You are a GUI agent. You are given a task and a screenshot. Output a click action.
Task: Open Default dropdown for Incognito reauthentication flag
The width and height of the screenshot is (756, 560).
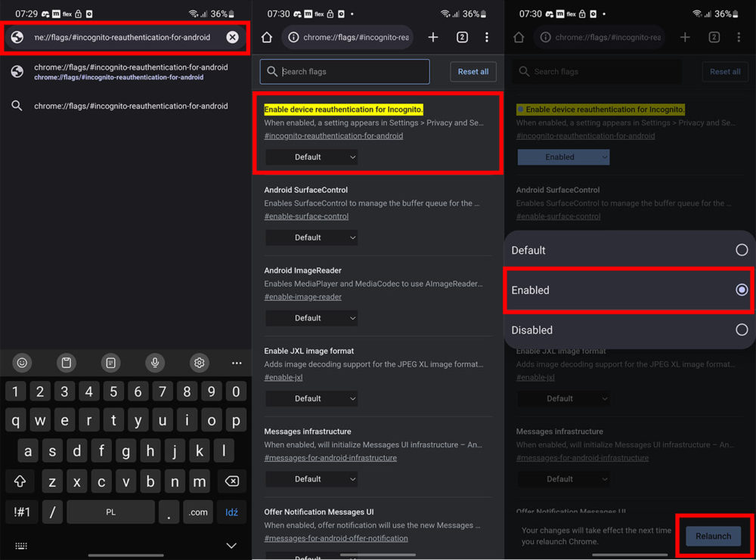pyautogui.click(x=312, y=157)
